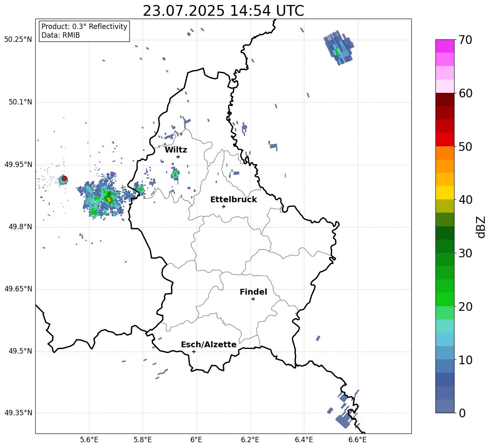Click the Wiltz cross marker
The width and height of the screenshot is (491, 448).
(x=178, y=157)
